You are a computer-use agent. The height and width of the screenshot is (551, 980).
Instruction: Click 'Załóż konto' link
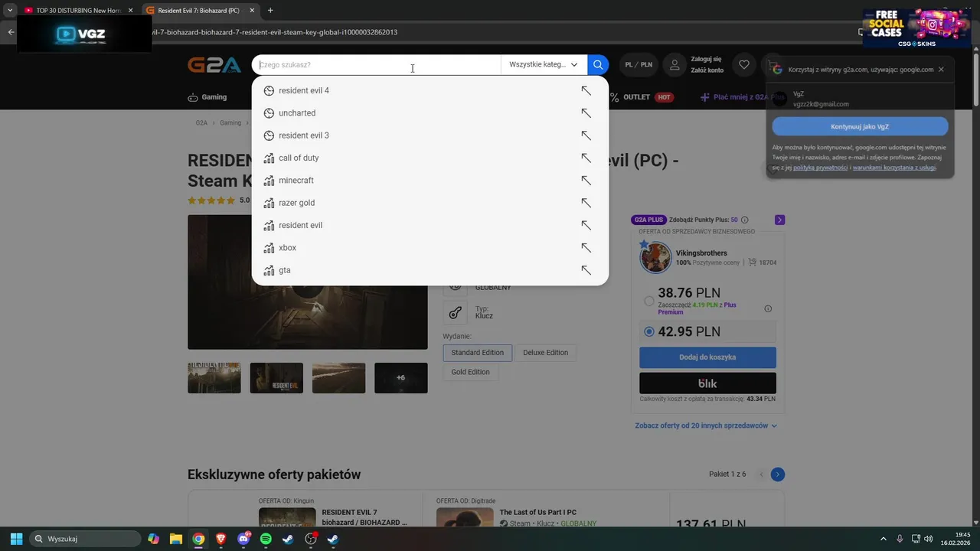707,70
